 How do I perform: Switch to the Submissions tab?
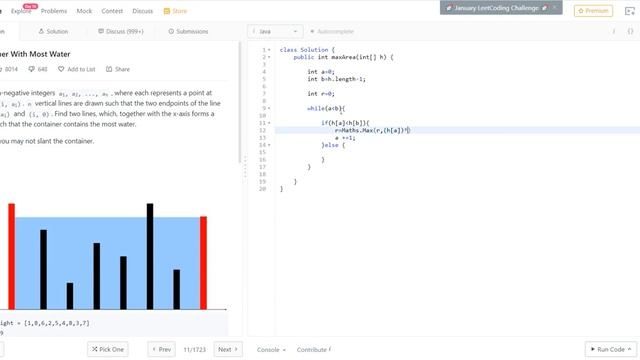pyautogui.click(x=188, y=31)
